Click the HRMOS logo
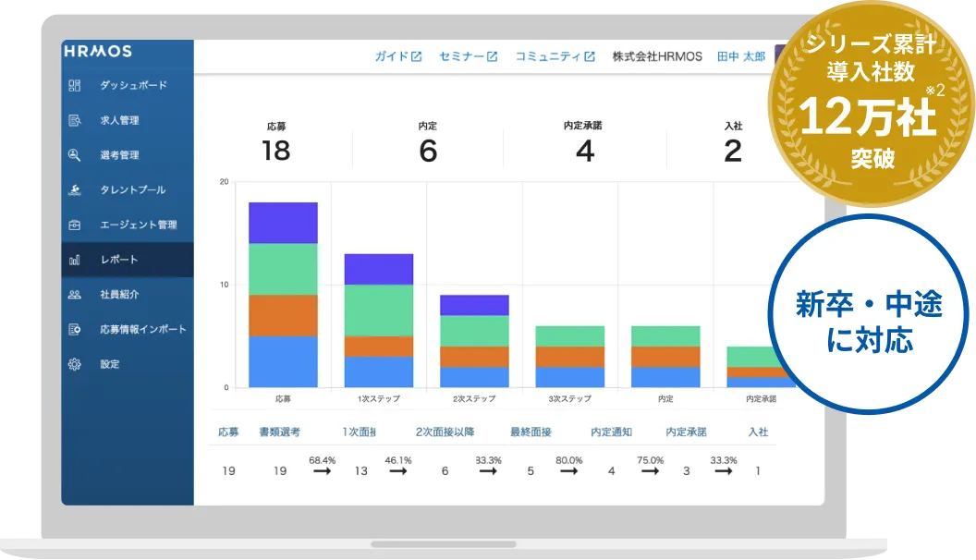The image size is (976, 560). tap(98, 51)
